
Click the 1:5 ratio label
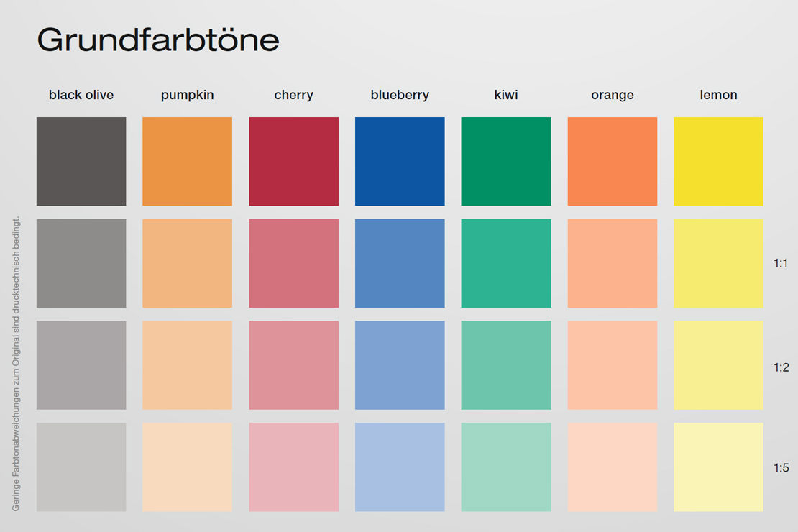781,468
